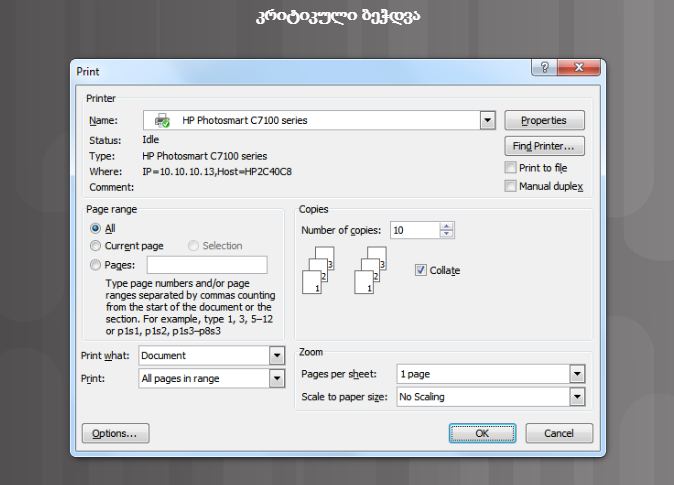The image size is (674, 485).
Task: Open the printer Name dropdown
Action: [487, 121]
